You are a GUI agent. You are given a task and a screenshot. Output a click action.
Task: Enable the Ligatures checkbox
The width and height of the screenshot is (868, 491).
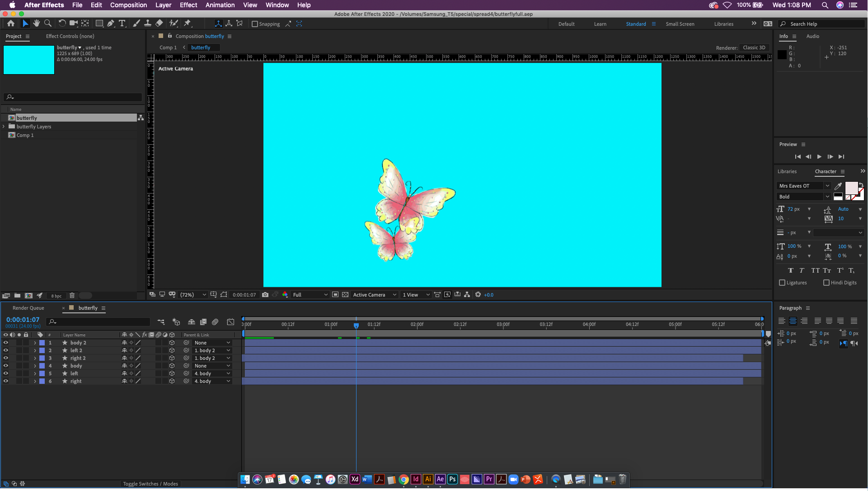pos(782,283)
